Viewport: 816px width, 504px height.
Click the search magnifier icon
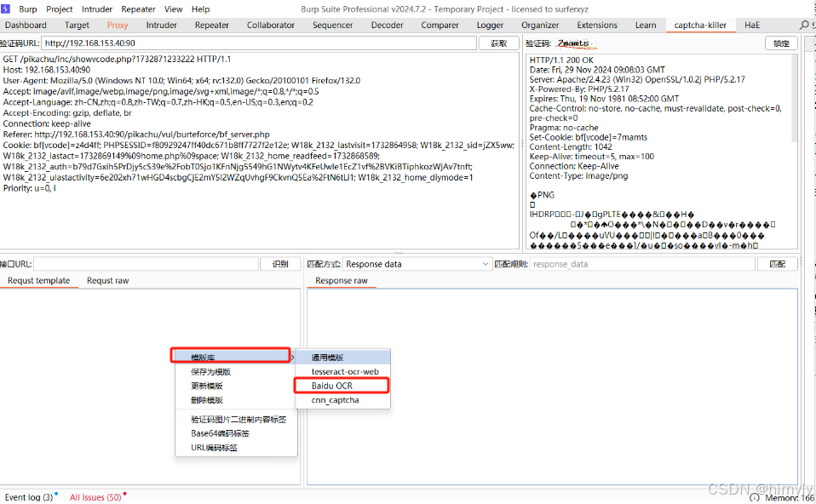[804, 25]
